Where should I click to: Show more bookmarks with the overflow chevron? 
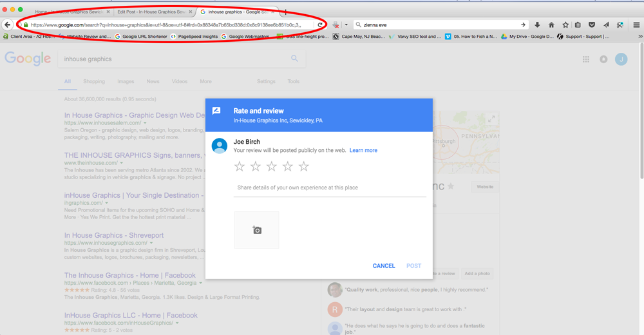[x=640, y=37]
